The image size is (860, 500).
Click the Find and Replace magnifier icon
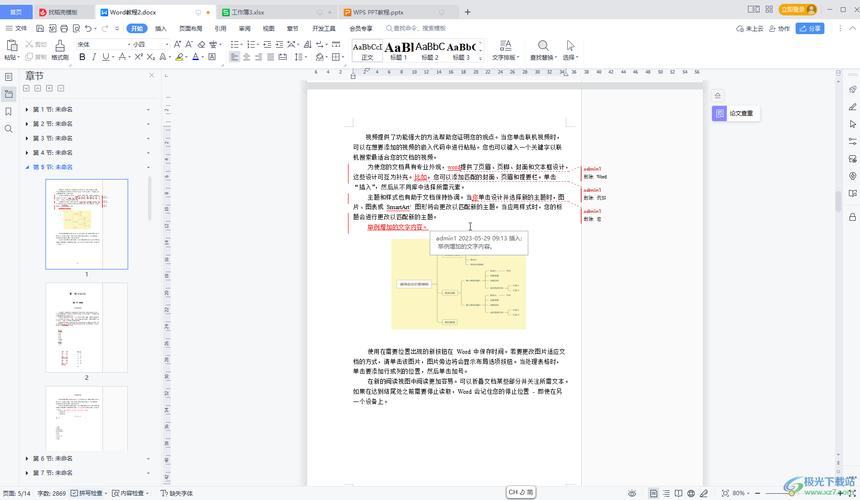point(543,46)
